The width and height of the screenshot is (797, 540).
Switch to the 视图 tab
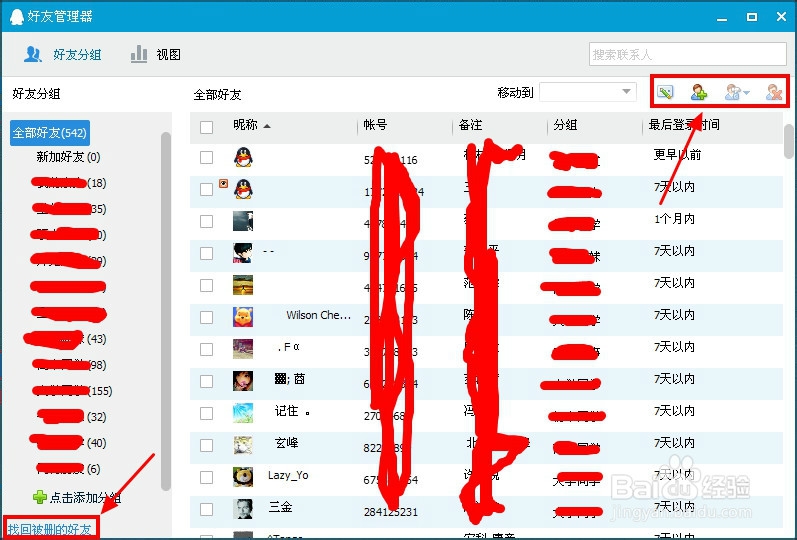[156, 54]
